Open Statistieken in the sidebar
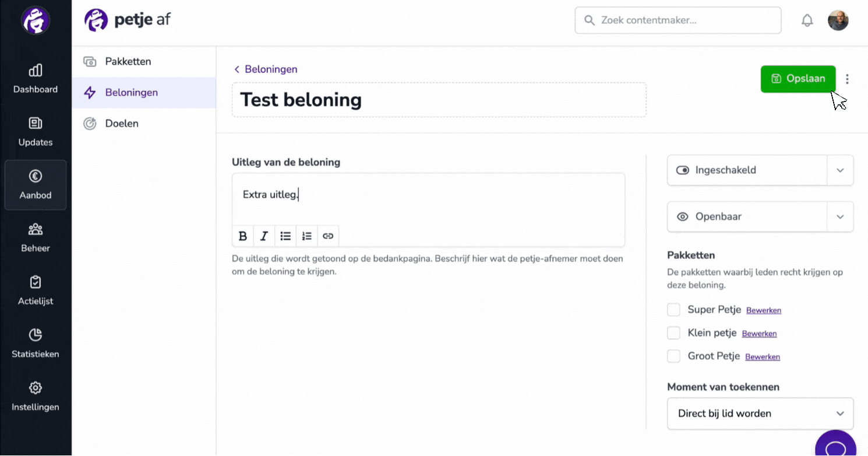Image resolution: width=868 pixels, height=456 pixels. [36, 343]
